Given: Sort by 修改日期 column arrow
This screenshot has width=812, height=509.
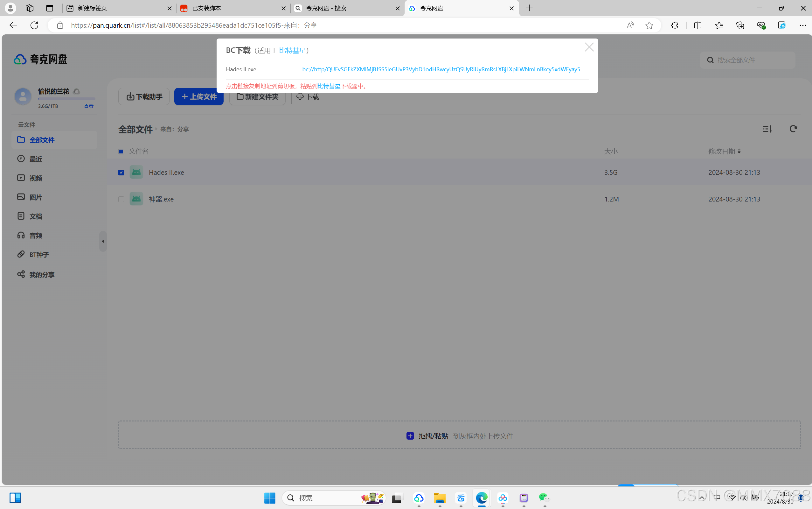Looking at the screenshot, I should pos(739,152).
